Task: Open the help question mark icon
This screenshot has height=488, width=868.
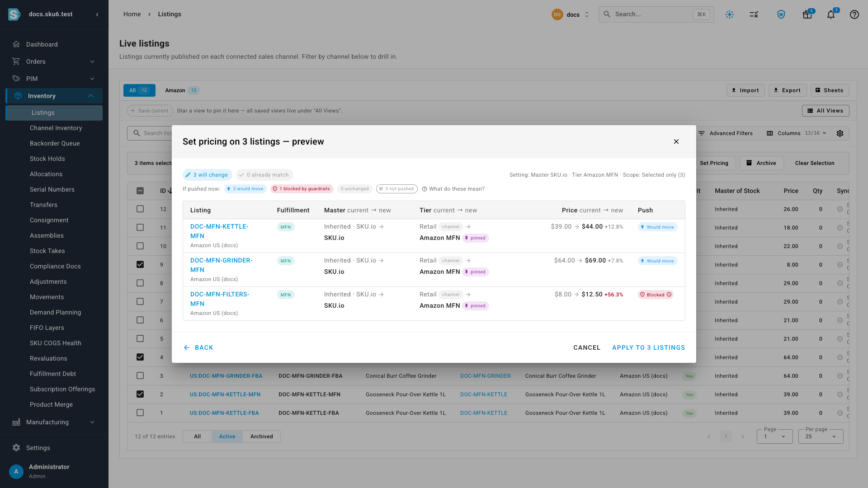Action: pyautogui.click(x=854, y=14)
